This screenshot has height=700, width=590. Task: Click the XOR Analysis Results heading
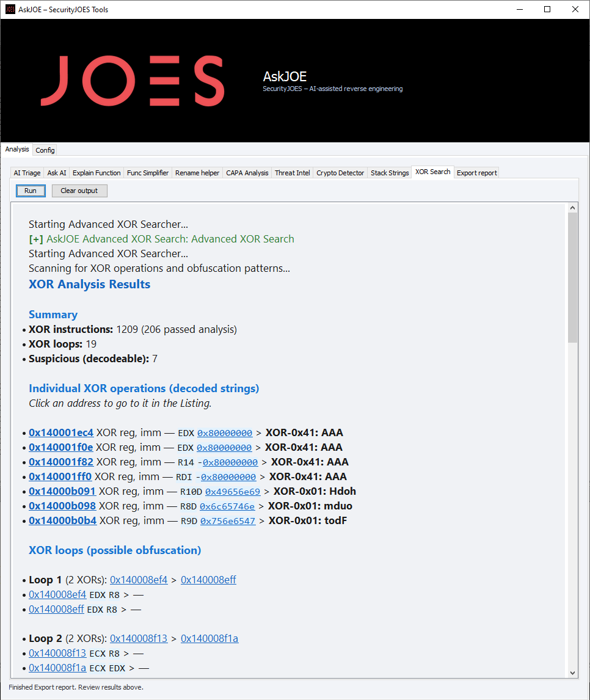[x=90, y=285]
